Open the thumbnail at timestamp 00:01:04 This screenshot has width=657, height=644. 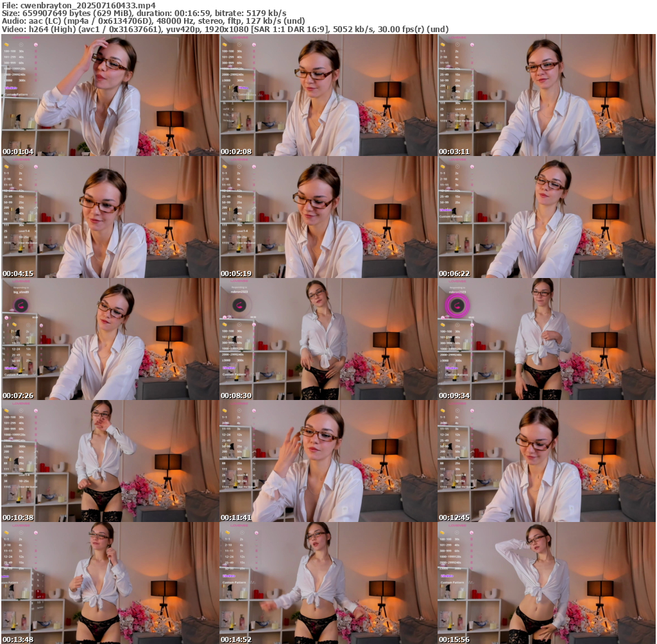(110, 95)
